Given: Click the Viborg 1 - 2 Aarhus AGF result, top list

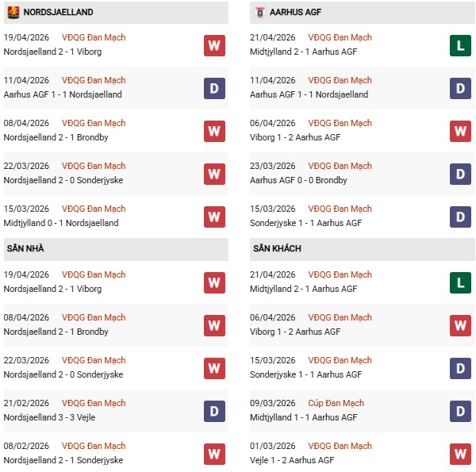Looking at the screenshot, I should (295, 137).
